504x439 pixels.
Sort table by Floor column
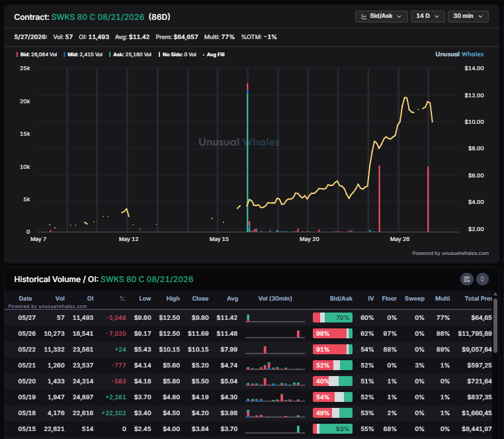click(390, 299)
